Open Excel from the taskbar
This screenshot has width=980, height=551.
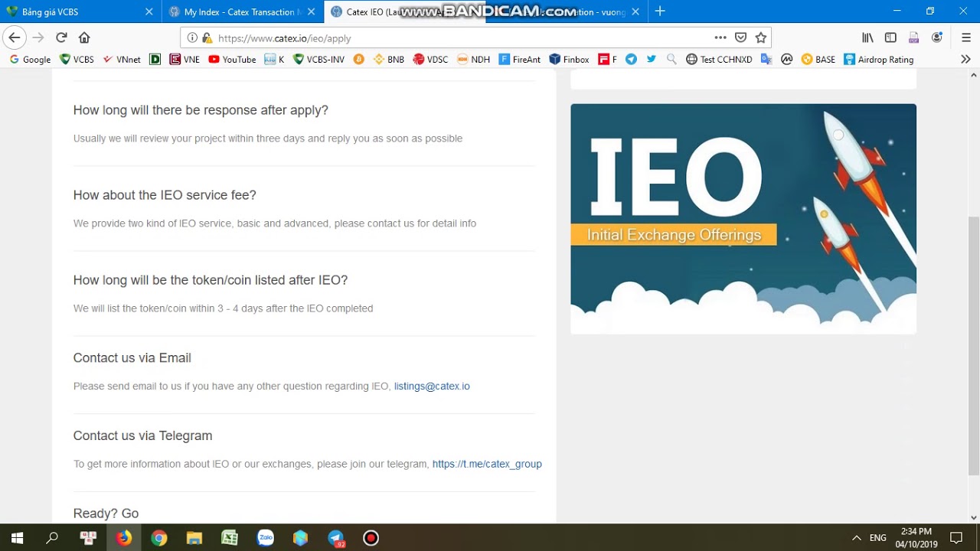229,538
